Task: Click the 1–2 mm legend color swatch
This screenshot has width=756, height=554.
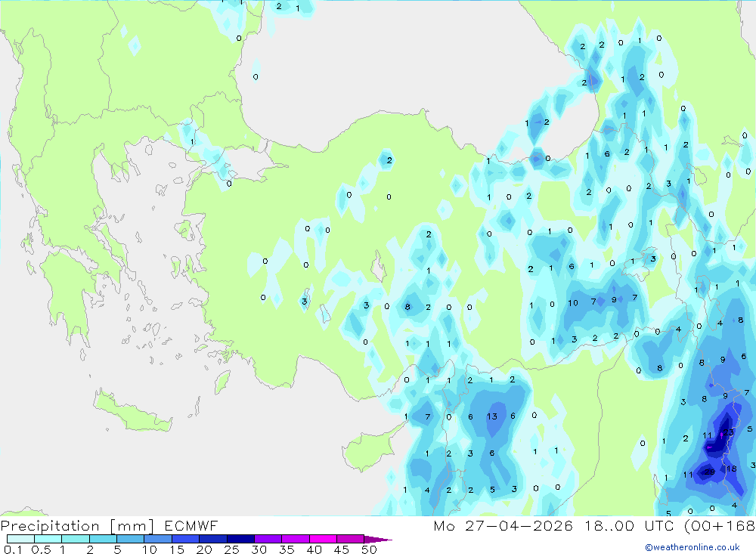Action: (75, 539)
